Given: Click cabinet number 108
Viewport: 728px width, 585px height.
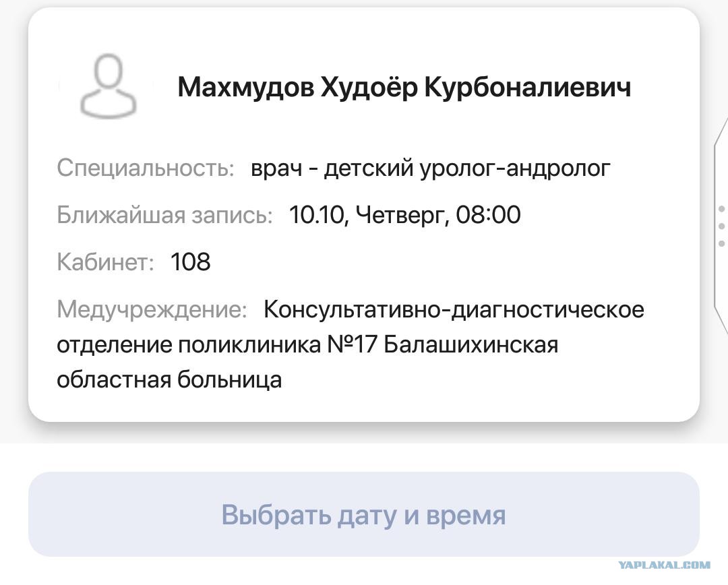Looking at the screenshot, I should coord(191,261).
